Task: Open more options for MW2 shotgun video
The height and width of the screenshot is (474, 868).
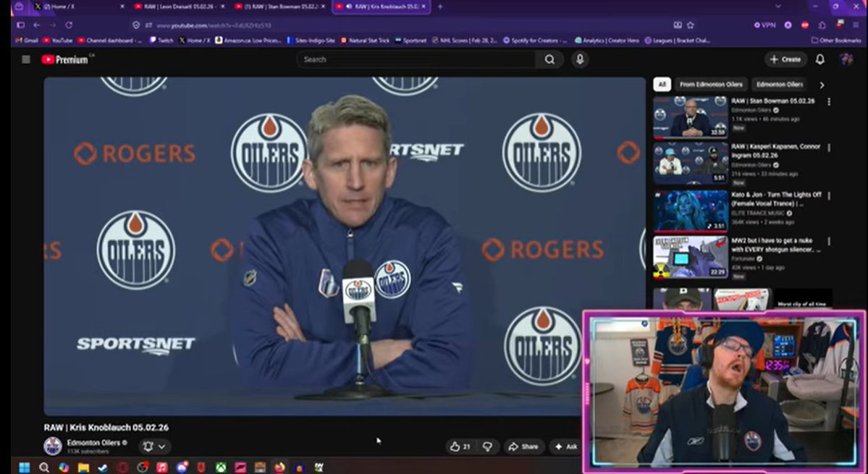Action: click(829, 242)
